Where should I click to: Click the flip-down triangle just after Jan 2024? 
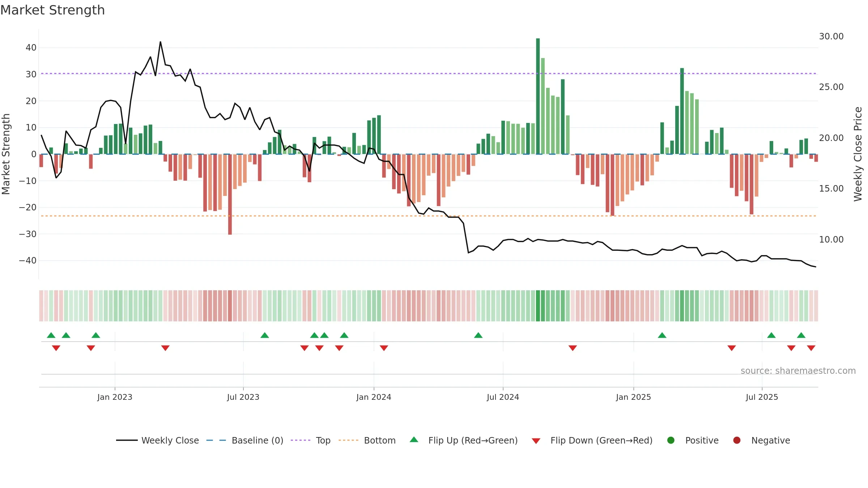384,348
